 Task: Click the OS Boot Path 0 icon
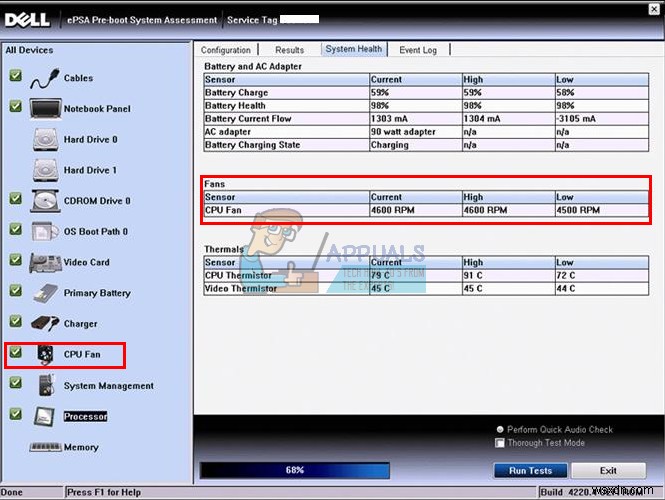click(45, 232)
